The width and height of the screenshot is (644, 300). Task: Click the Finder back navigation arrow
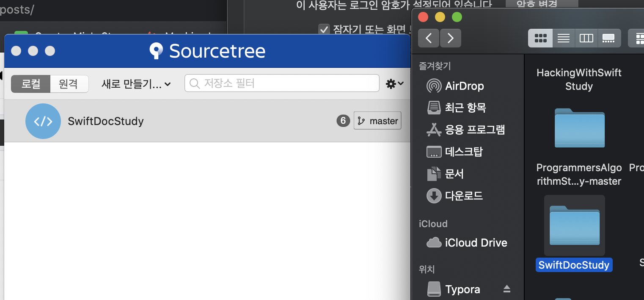click(x=428, y=38)
